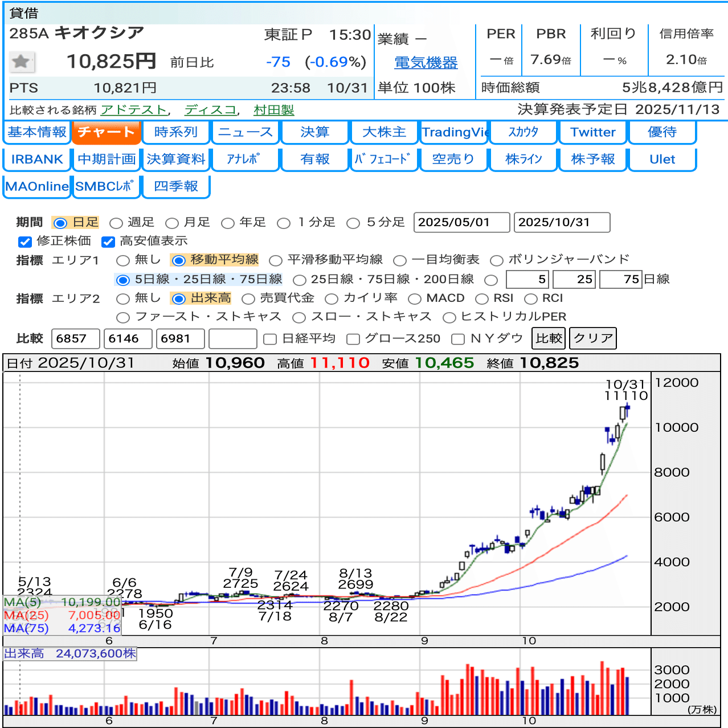Click the start date field showing 2025/05/01
This screenshot has width=728, height=728.
pyautogui.click(x=461, y=222)
